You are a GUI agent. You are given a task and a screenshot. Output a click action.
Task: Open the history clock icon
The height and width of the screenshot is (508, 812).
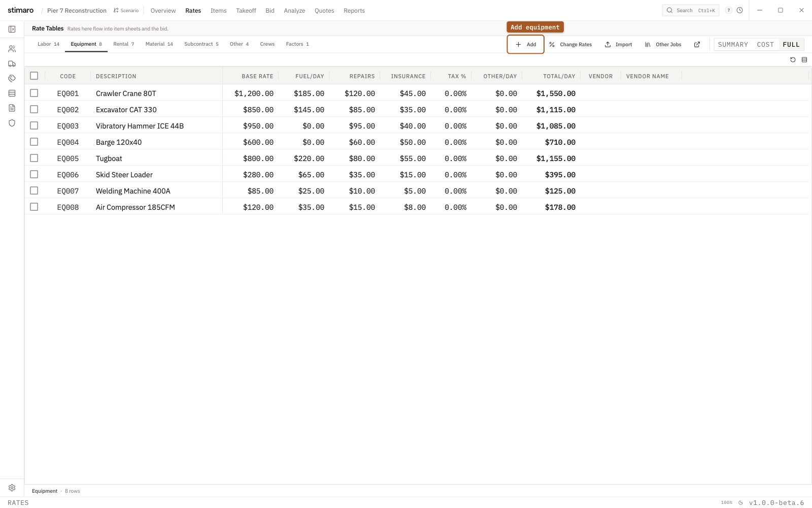740,10
